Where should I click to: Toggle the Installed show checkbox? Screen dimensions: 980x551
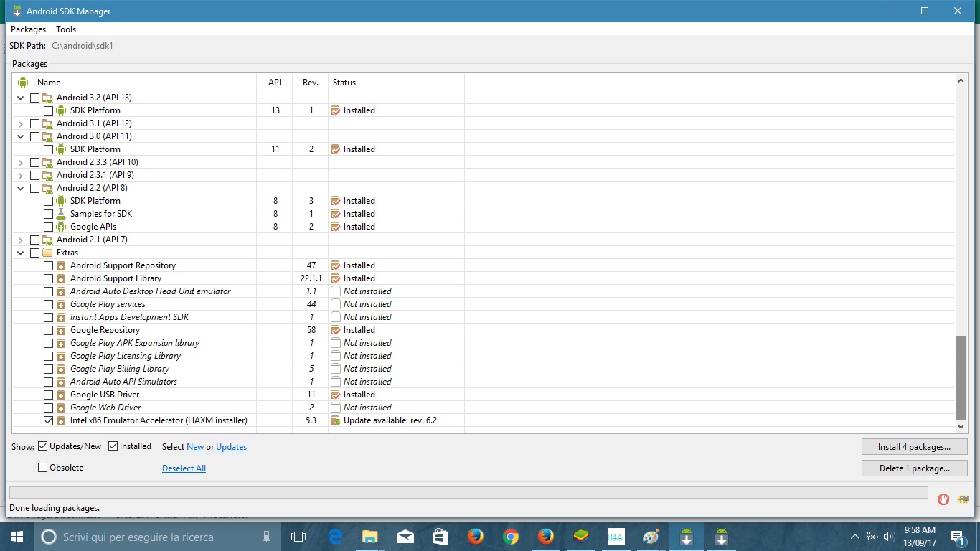point(113,446)
